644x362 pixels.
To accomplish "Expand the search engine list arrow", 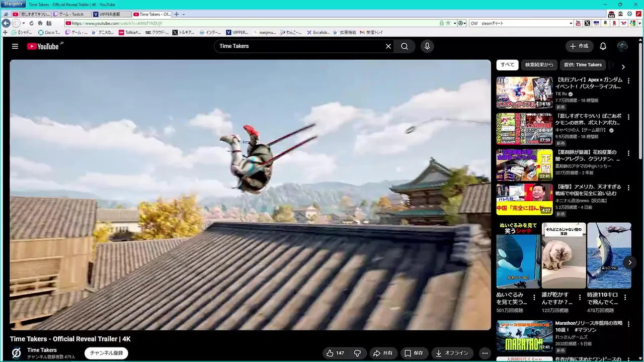I will 639,23.
